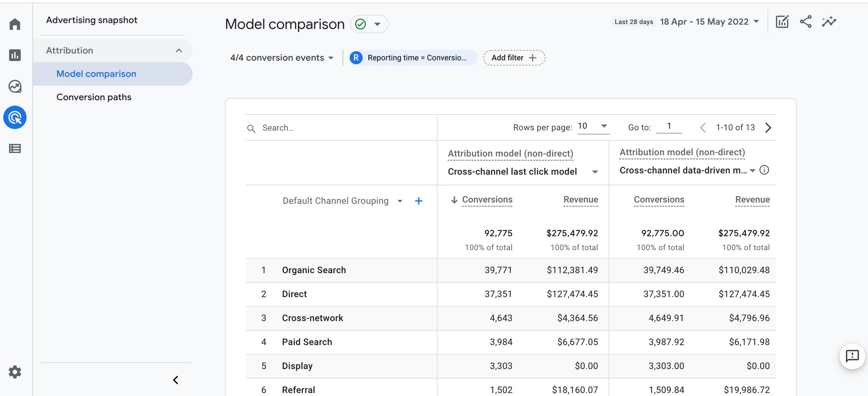Image resolution: width=868 pixels, height=396 pixels.
Task: Open the Explore icon in sidebar
Action: point(15,86)
